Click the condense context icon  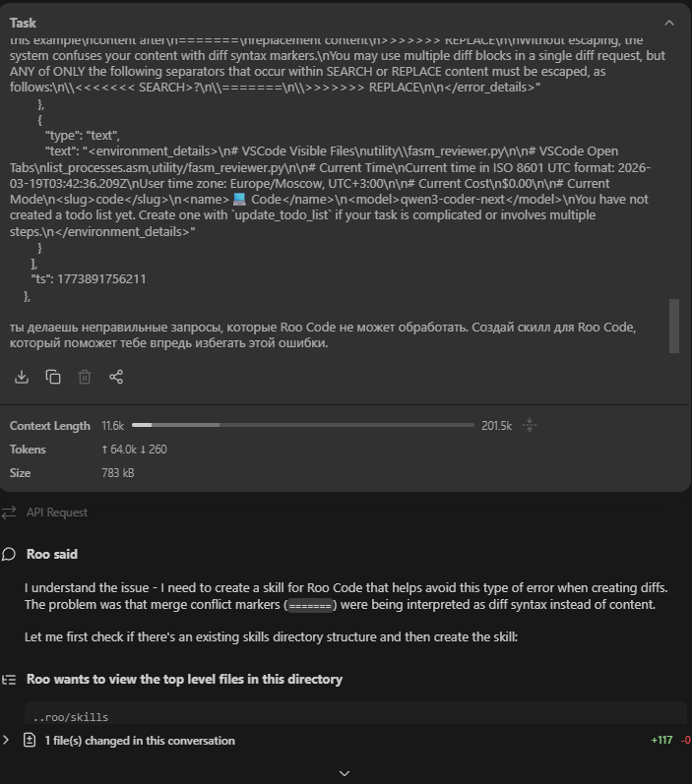pos(530,426)
